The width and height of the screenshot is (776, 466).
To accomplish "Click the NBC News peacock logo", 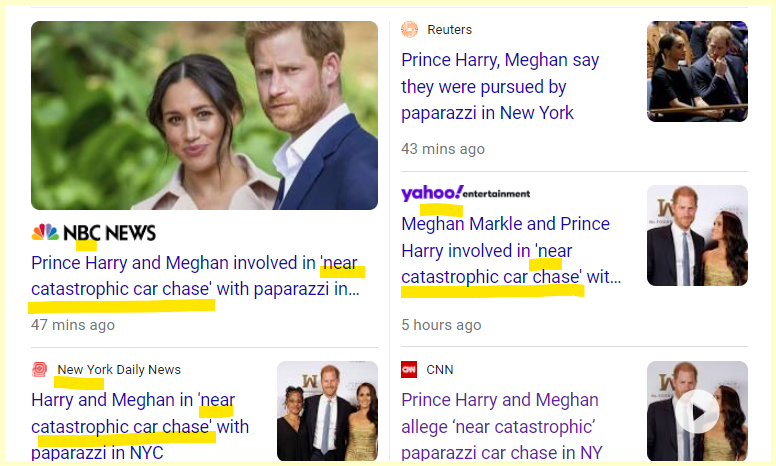I will 45,233.
